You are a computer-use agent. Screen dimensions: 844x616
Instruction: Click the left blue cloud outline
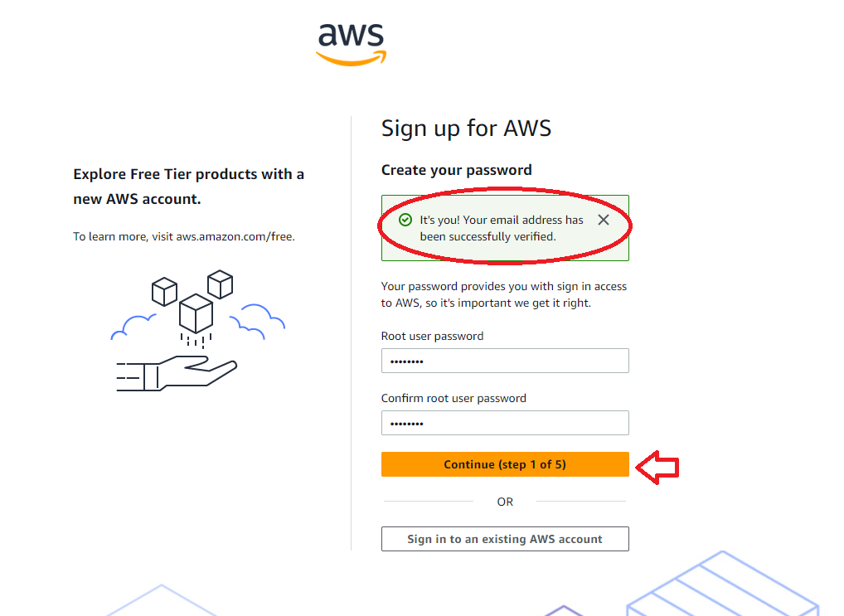click(133, 327)
